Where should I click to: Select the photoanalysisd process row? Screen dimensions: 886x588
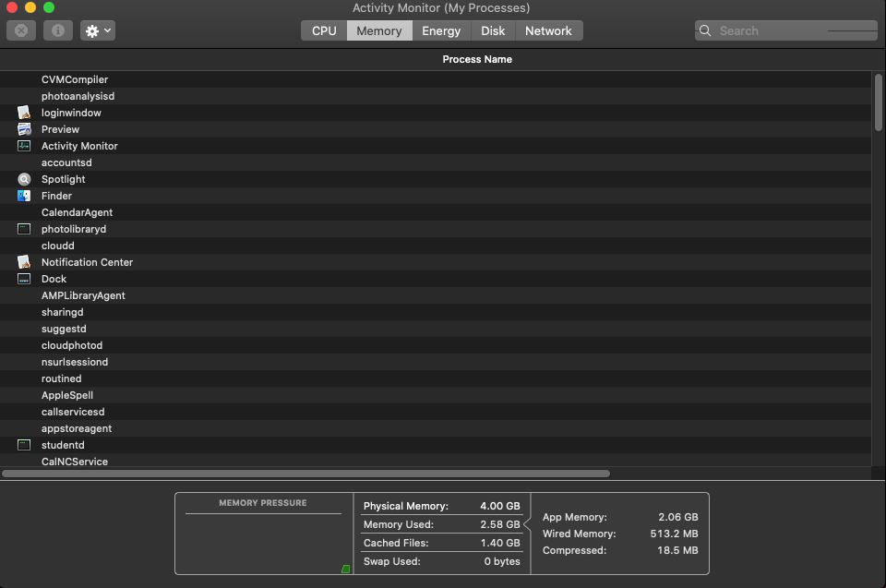click(435, 96)
